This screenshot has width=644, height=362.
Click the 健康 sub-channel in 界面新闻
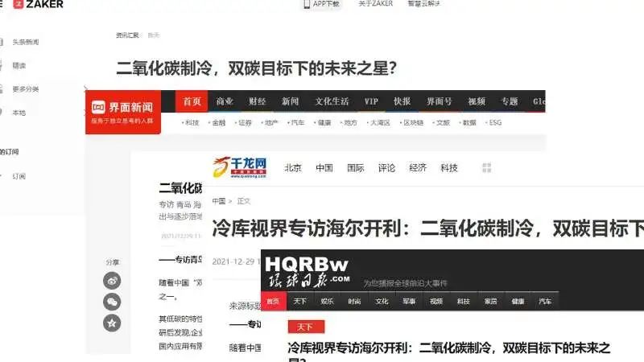(324, 123)
